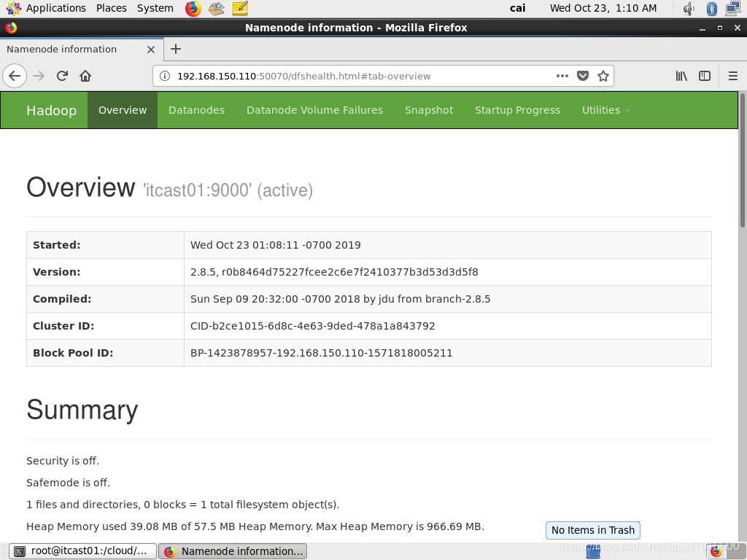Close the Namenode information tab
The image size is (747, 560).
point(151,50)
